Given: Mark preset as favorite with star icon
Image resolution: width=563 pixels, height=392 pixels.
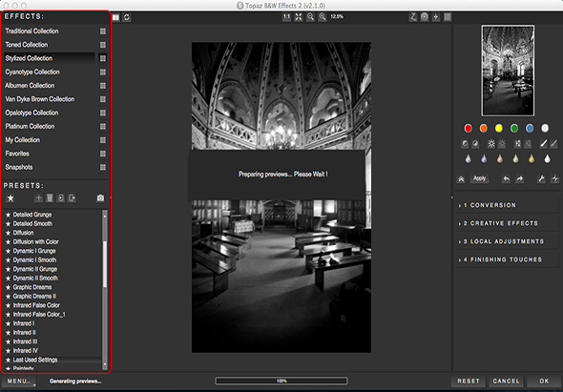Looking at the screenshot, I should pyautogui.click(x=10, y=197).
